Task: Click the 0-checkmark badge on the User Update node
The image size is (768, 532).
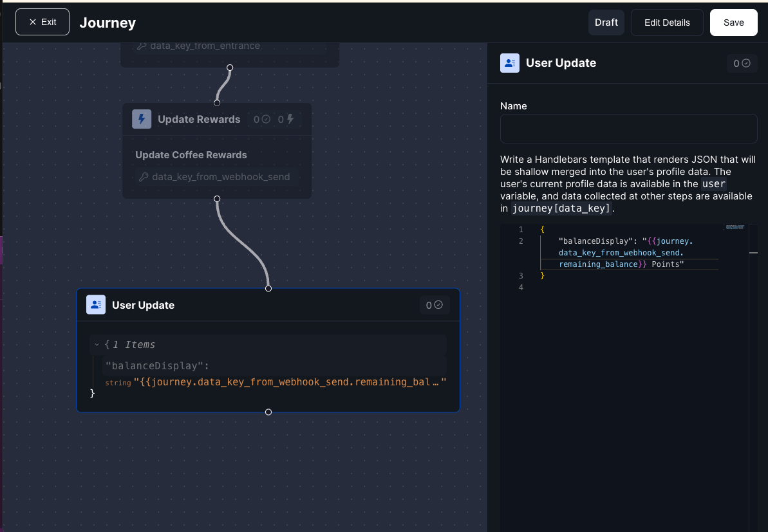Action: pyautogui.click(x=435, y=304)
